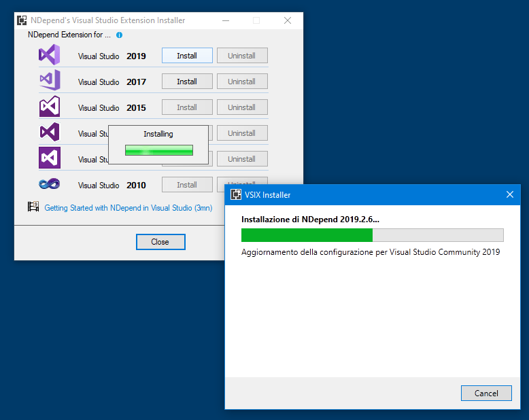Click the 'Visual Studio 2010' label
This screenshot has height=420, width=529.
112,186
